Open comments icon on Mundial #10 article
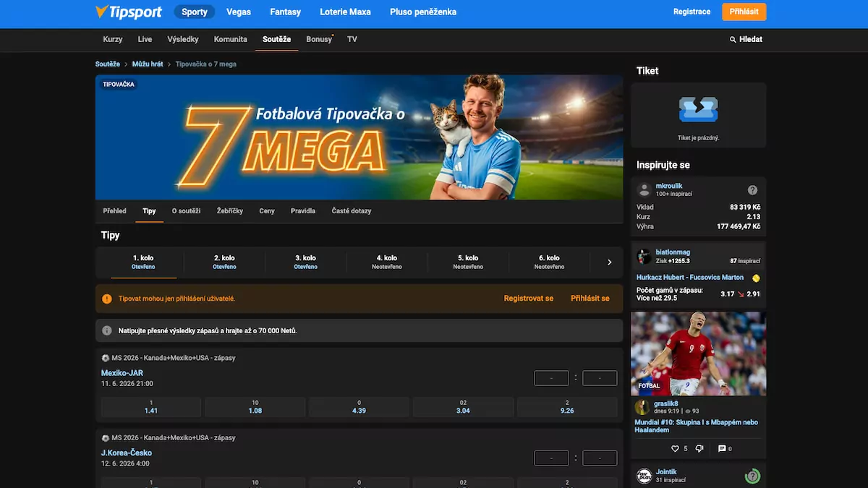Viewport: 868px width, 488px height. tap(722, 449)
